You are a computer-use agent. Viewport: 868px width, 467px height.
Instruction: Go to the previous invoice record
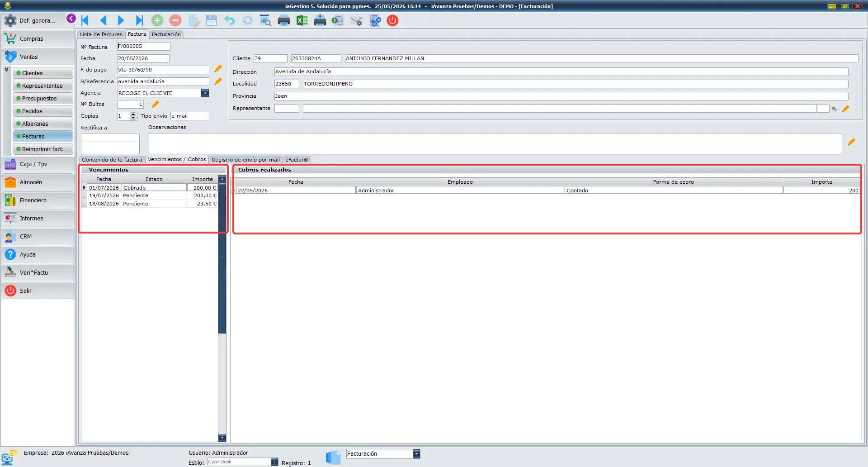click(103, 20)
